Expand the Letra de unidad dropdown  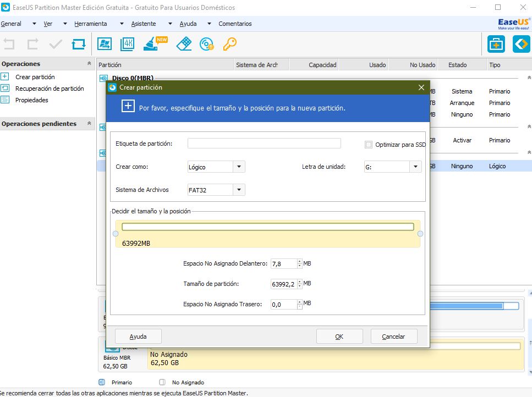pos(415,167)
